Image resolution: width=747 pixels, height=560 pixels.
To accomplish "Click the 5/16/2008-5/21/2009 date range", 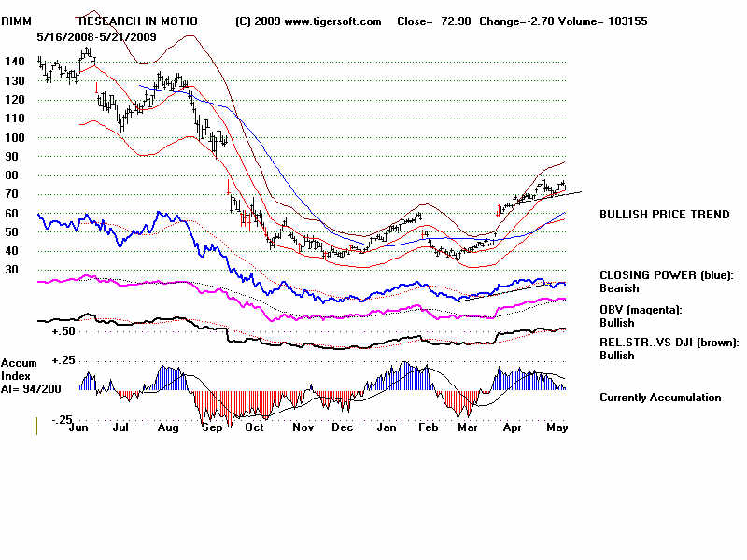I will tap(97, 36).
